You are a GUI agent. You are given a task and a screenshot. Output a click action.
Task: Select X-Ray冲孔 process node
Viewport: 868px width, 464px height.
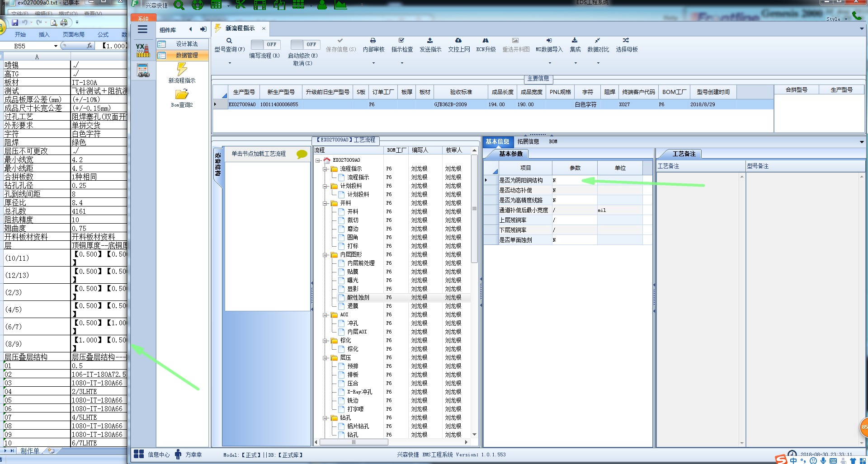359,392
